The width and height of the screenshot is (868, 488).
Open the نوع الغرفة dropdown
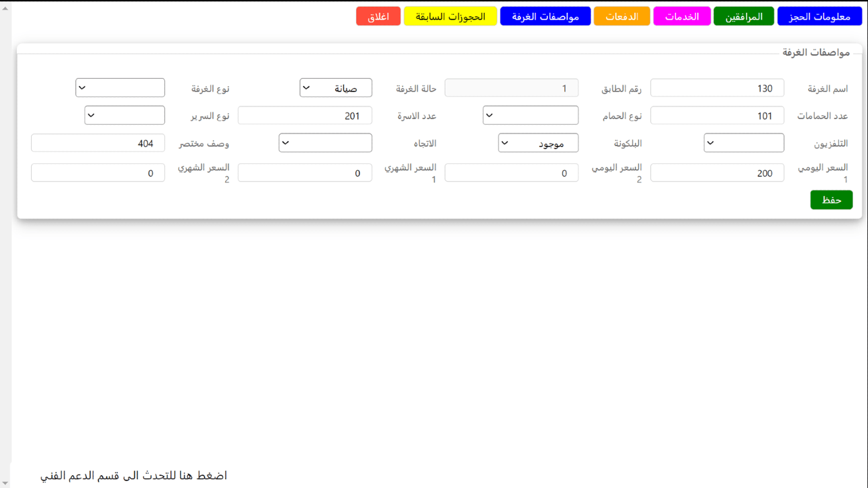[x=120, y=88]
